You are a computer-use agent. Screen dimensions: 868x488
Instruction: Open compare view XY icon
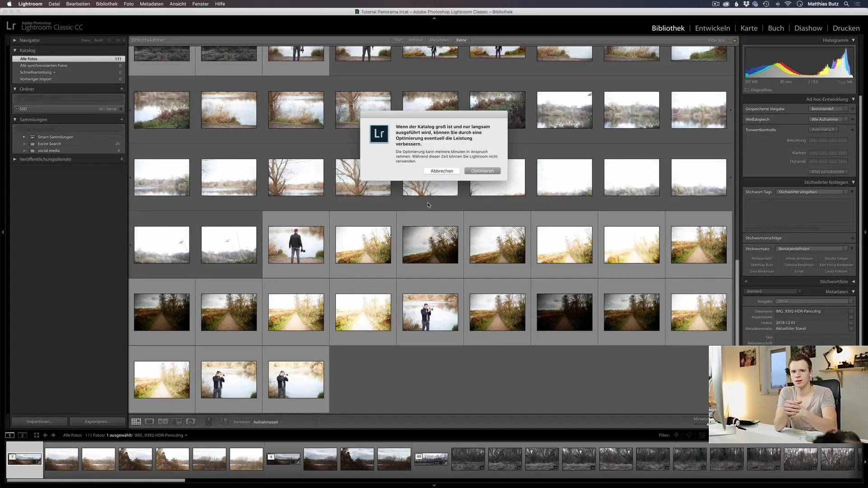pos(163,422)
